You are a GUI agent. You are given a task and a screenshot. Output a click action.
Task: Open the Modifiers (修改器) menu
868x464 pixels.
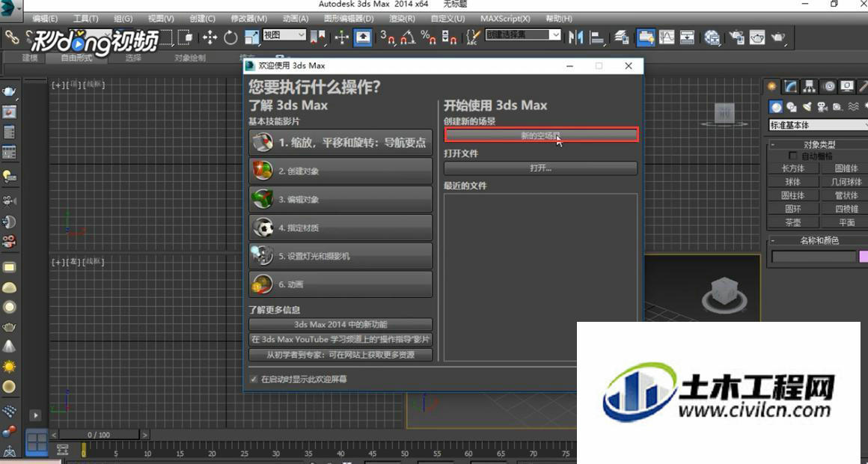[248, 18]
